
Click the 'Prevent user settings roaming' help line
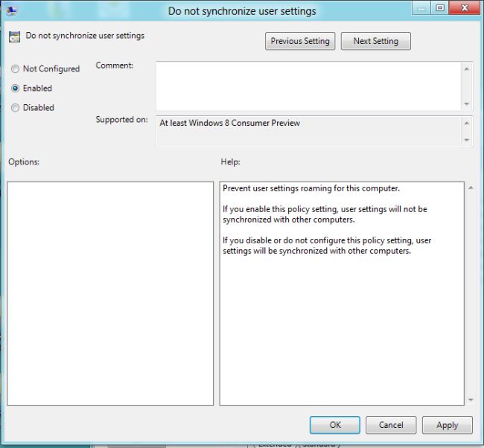pyautogui.click(x=311, y=188)
